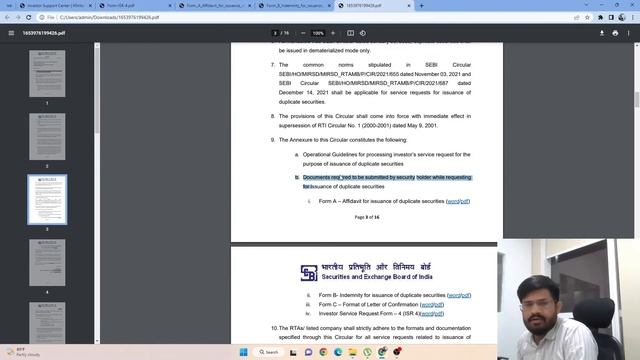Click 'Securities and Exchange Board of India' heading

(x=377, y=277)
